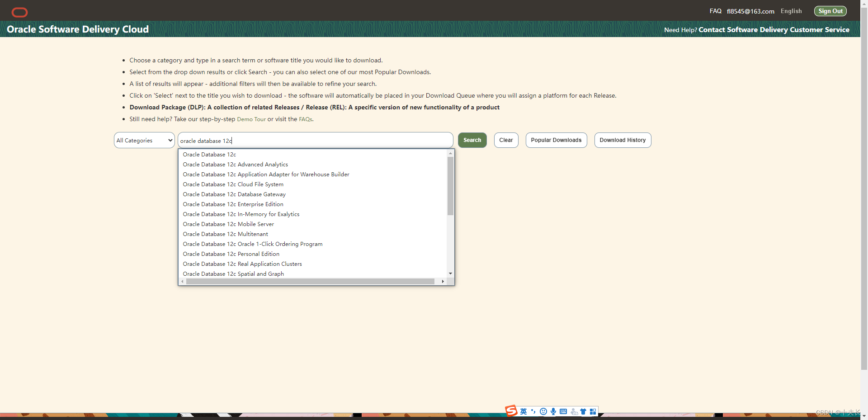The height and width of the screenshot is (420, 868).
Task: Open the soft keyboard icon in the IME bar
Action: point(563,411)
